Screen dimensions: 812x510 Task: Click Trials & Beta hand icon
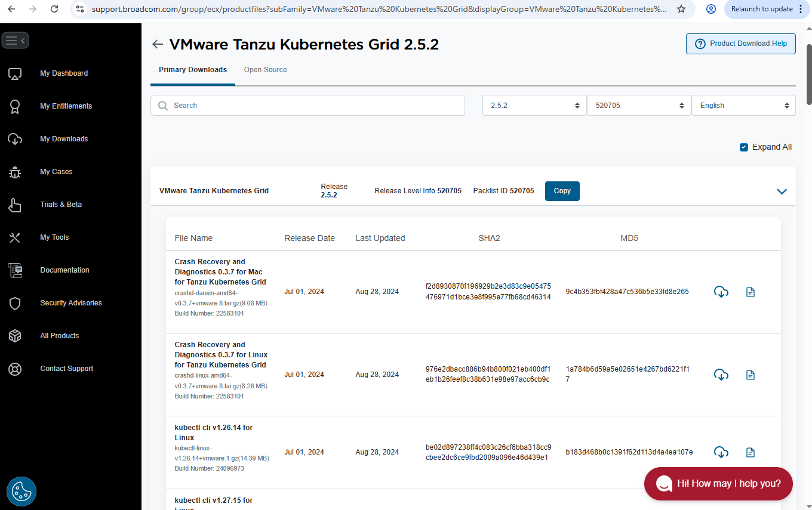[15, 205]
